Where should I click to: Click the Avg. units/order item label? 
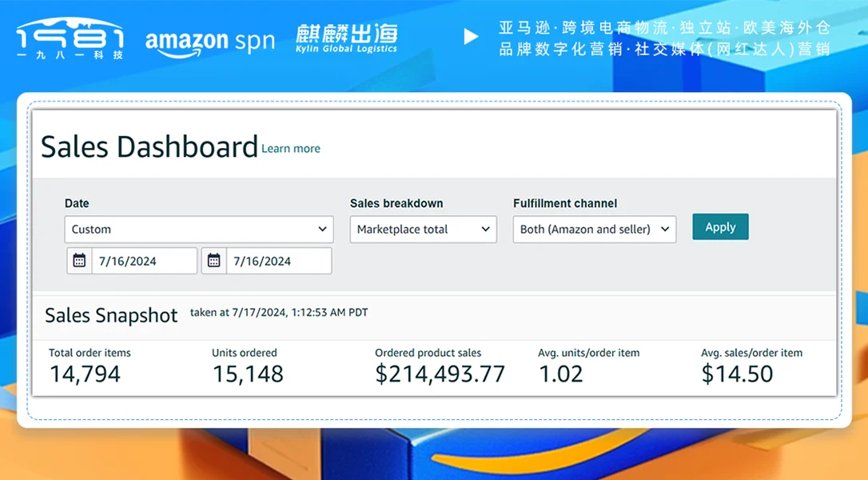click(588, 353)
